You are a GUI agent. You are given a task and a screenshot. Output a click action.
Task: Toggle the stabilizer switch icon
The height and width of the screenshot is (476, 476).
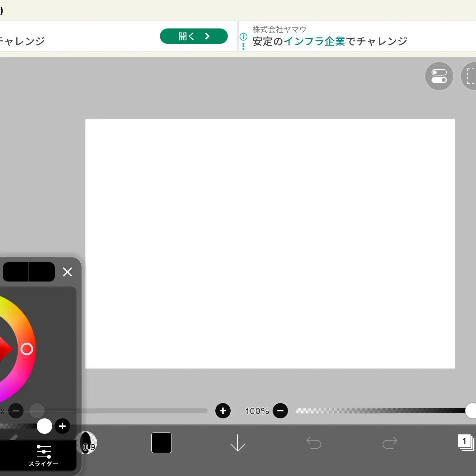439,76
